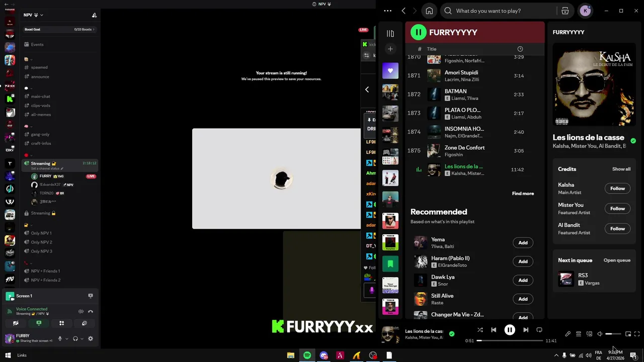Open Discord activities button
The height and width of the screenshot is (362, 644).
coord(61,323)
